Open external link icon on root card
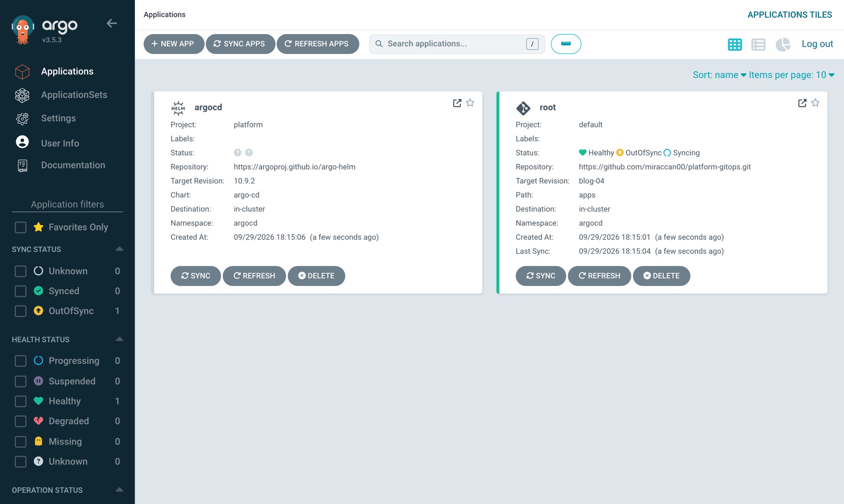 (802, 103)
